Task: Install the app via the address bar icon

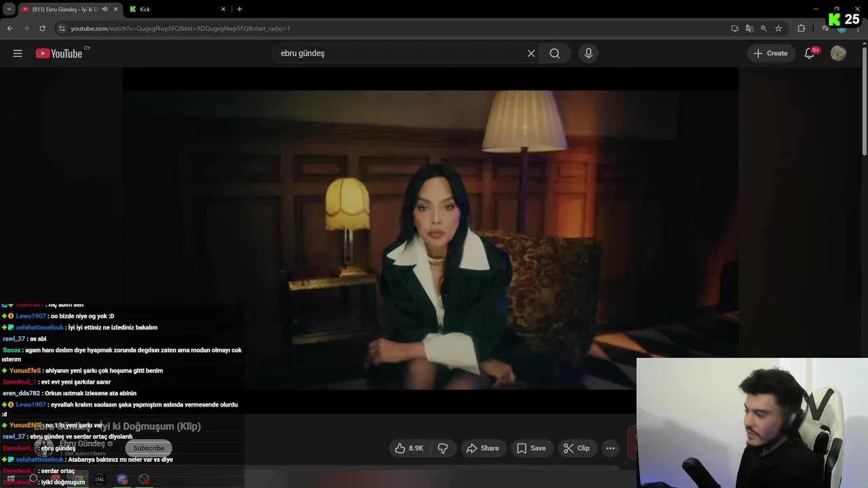Action: (735, 28)
